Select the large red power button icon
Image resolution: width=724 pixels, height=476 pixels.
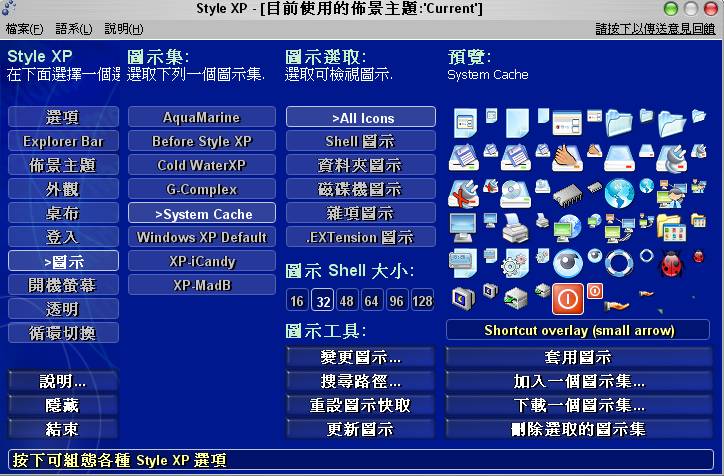tap(568, 298)
